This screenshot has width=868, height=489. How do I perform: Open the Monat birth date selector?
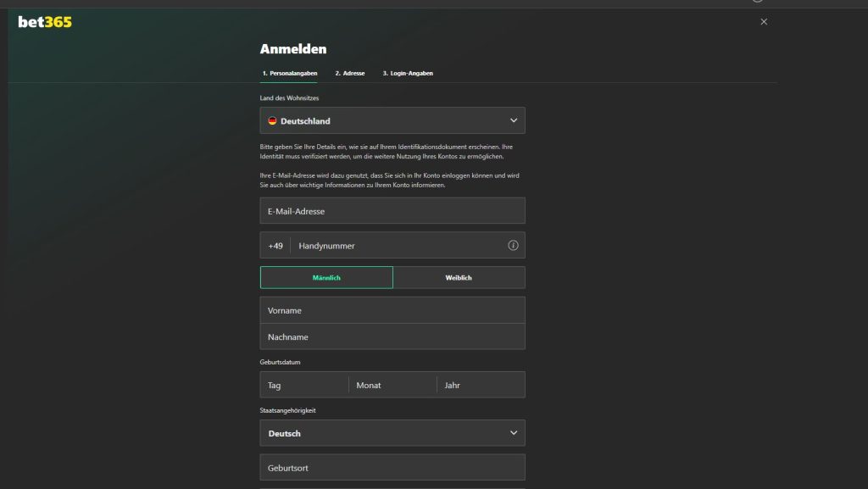click(392, 385)
